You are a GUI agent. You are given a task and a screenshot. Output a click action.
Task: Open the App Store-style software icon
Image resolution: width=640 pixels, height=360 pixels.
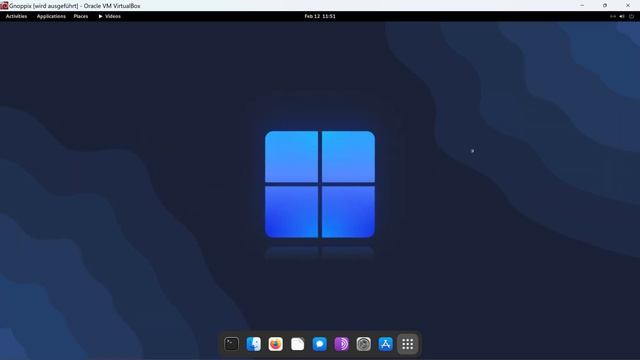pos(386,344)
